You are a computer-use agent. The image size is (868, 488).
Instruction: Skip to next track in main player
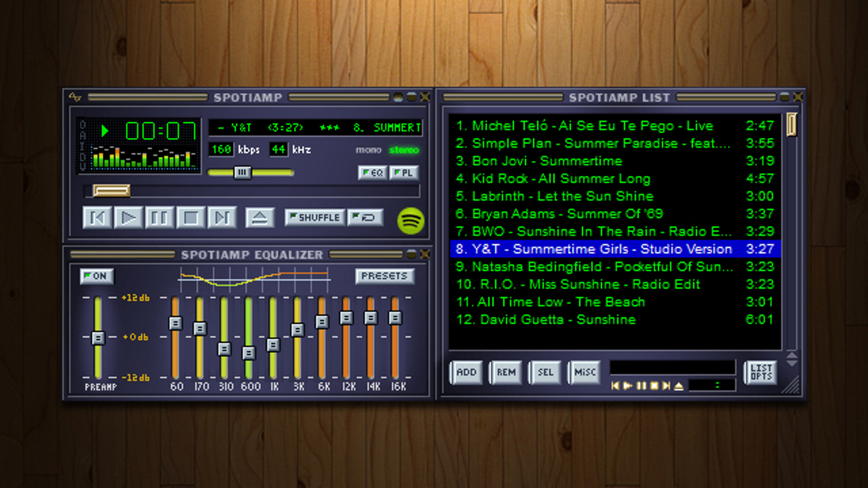click(222, 218)
